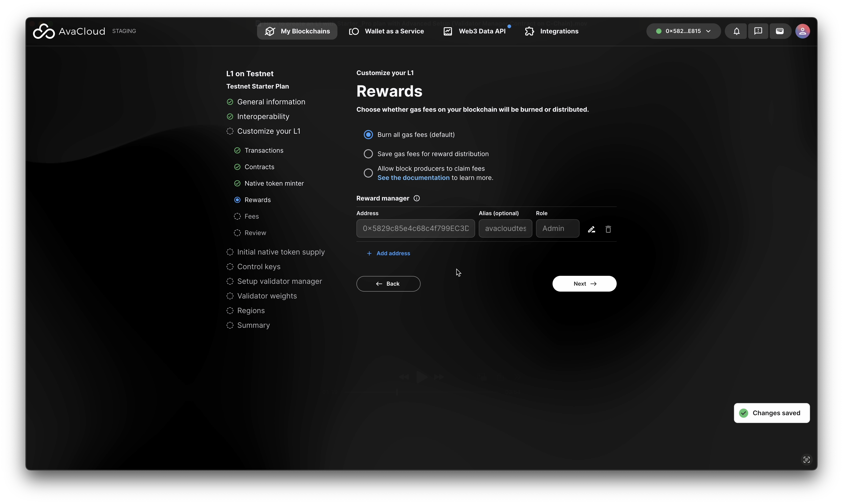Click the notifications bell icon
The height and width of the screenshot is (504, 843).
tap(736, 31)
